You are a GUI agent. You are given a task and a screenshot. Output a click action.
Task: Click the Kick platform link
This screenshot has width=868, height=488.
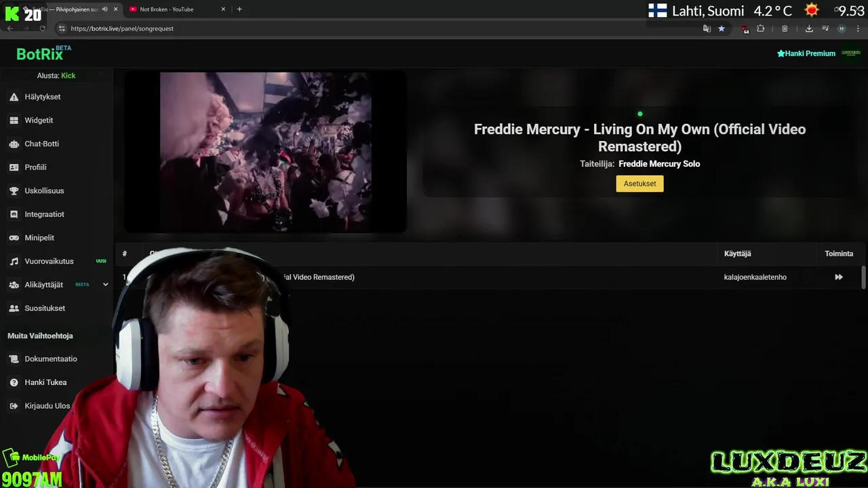[68, 76]
